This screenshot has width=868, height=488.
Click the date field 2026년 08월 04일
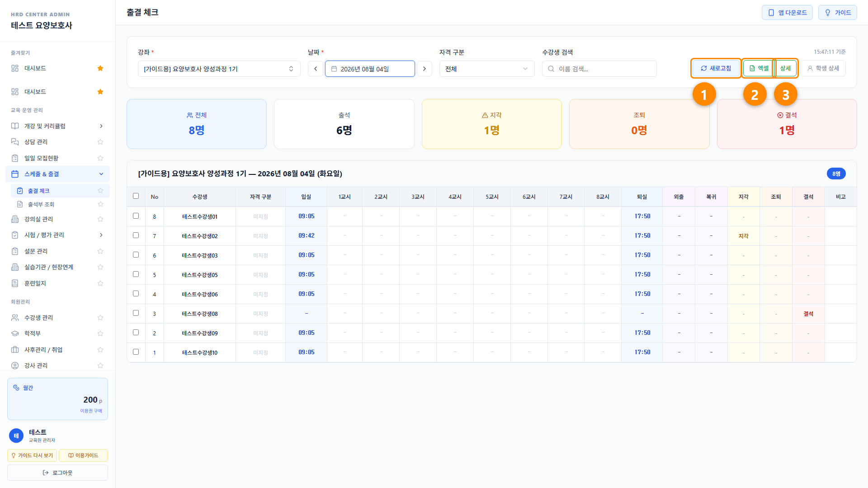370,69
